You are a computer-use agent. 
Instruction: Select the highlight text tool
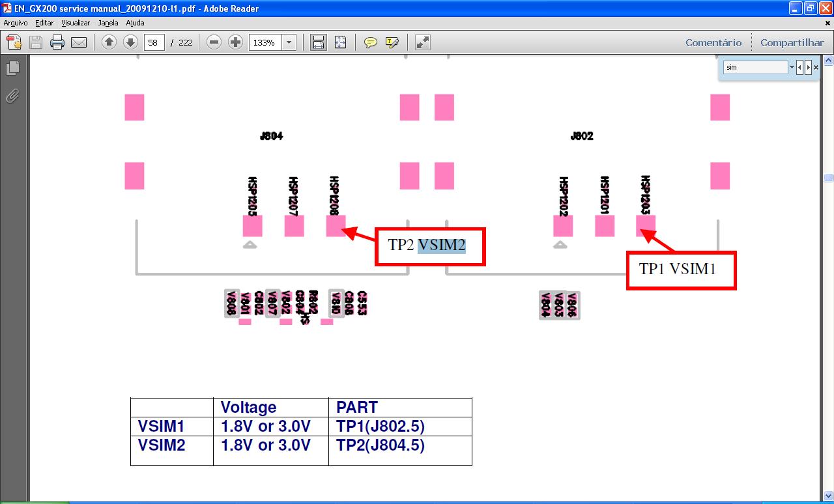[392, 42]
